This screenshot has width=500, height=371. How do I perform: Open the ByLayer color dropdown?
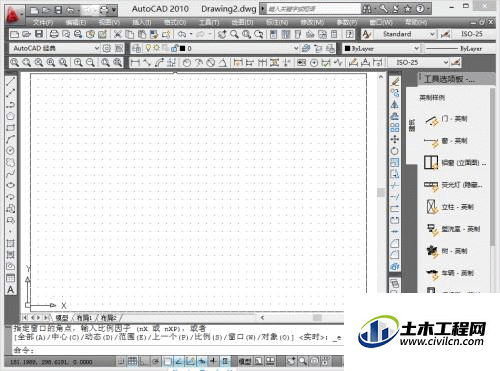pos(381,48)
